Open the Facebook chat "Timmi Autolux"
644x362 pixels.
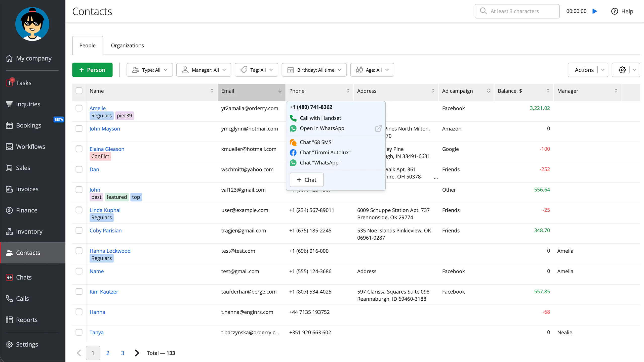(x=325, y=152)
